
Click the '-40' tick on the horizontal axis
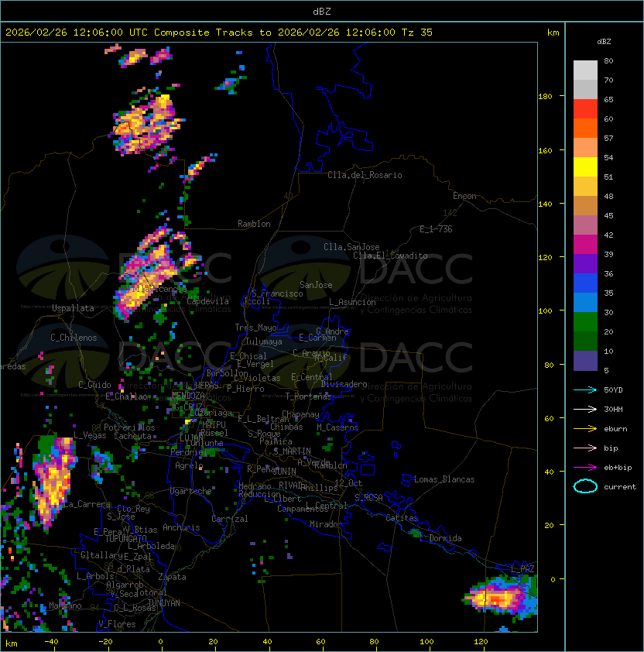pyautogui.click(x=51, y=642)
